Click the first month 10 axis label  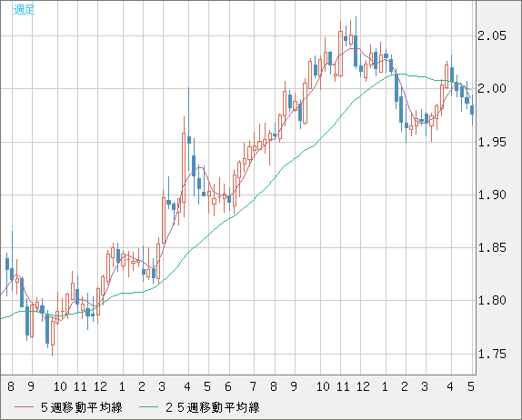pos(60,386)
